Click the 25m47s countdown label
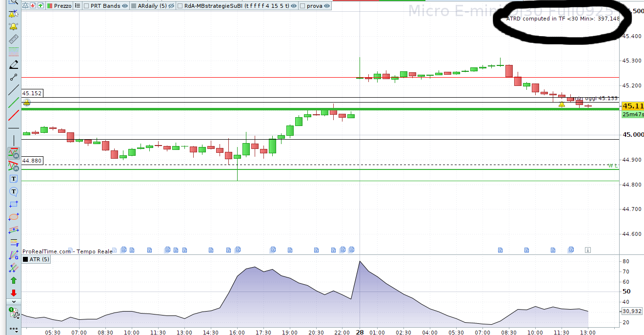Viewport: 644px width, 335px height. pyautogui.click(x=633, y=114)
